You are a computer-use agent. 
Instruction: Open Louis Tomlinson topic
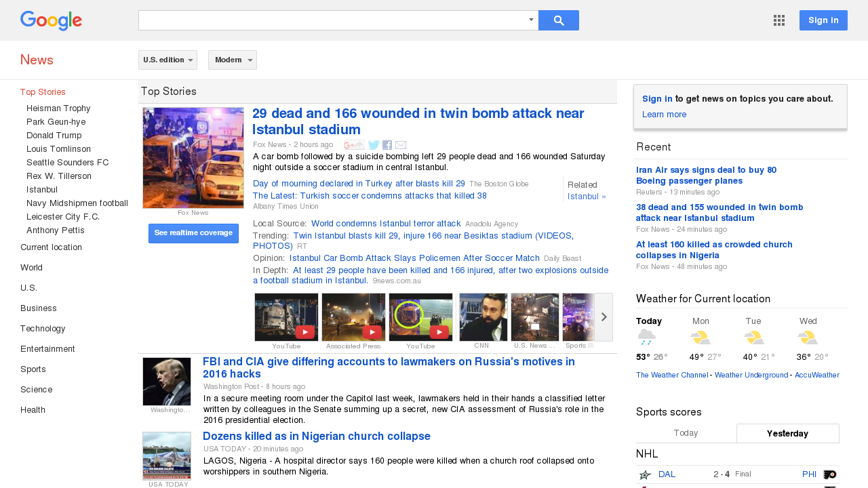tap(58, 149)
